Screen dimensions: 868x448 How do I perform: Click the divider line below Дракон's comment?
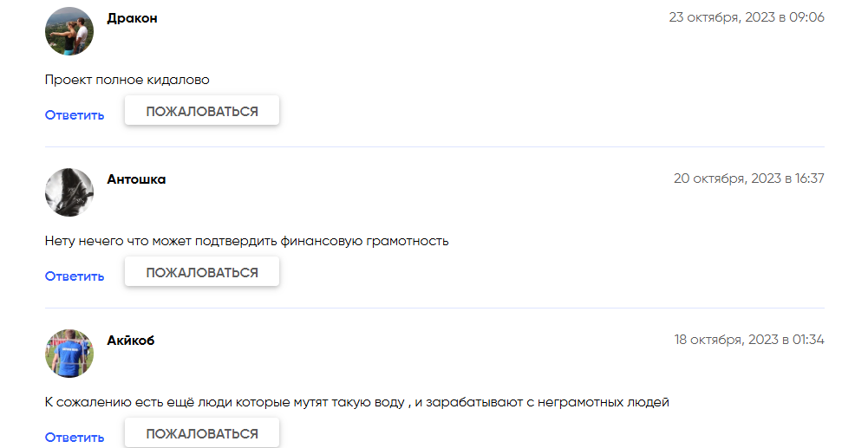pyautogui.click(x=434, y=147)
